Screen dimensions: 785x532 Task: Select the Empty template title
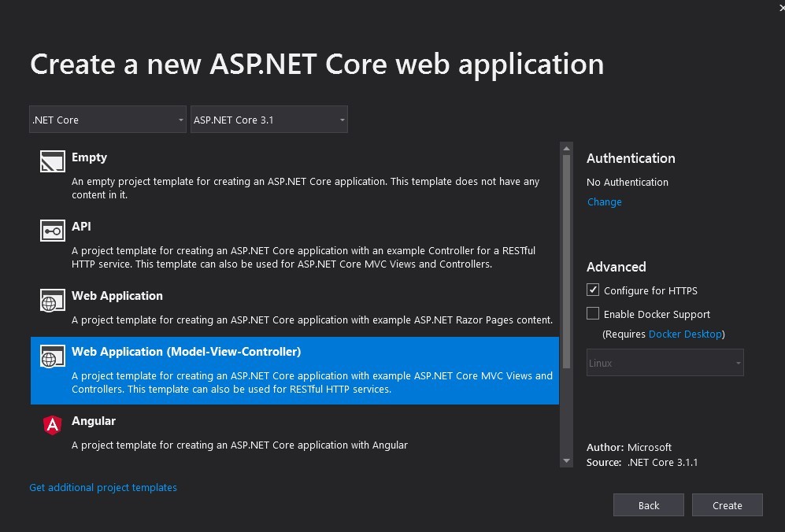[x=89, y=157]
